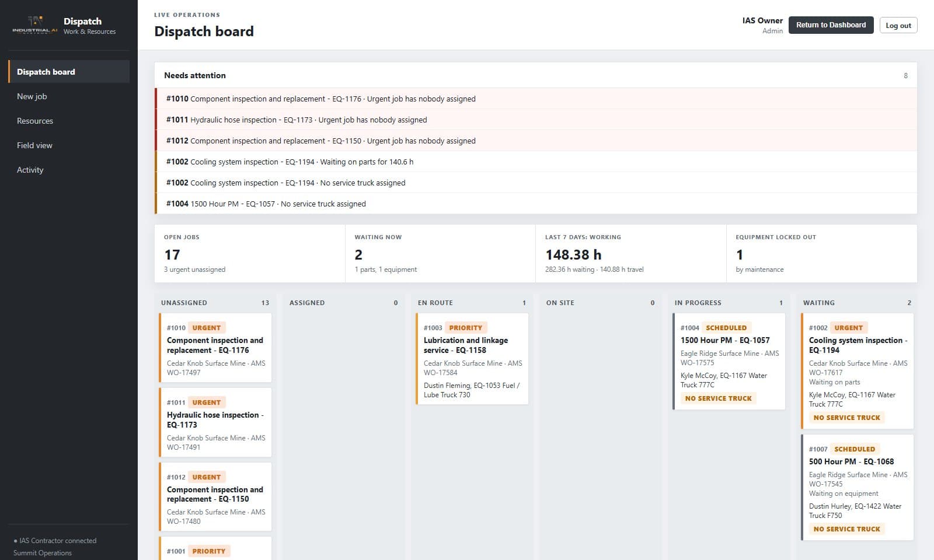Open Waiting card #1007 500 Hour PM

coord(858,488)
